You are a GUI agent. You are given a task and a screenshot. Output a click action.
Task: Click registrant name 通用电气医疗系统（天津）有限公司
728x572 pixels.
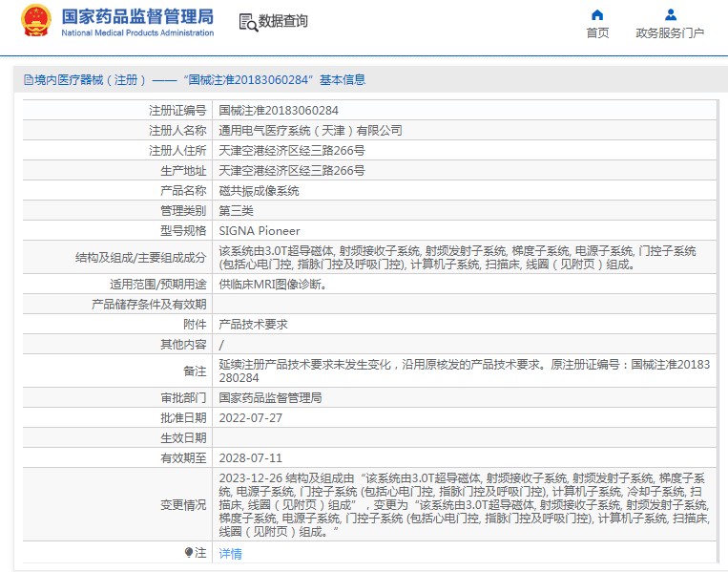point(310,131)
